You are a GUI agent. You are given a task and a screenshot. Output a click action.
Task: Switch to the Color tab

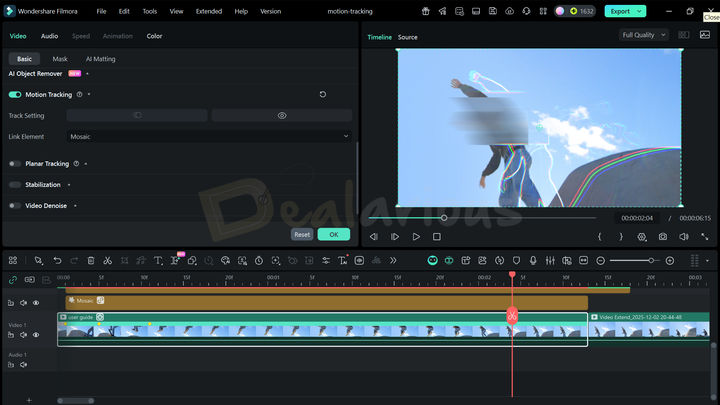[154, 36]
